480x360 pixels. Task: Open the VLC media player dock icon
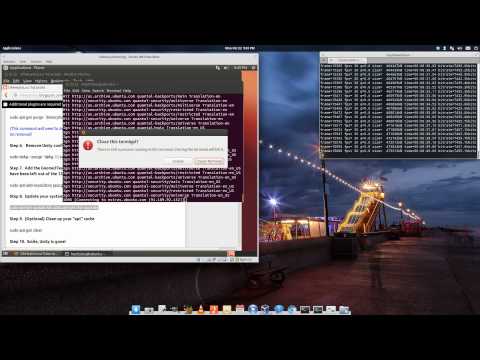coord(201,309)
